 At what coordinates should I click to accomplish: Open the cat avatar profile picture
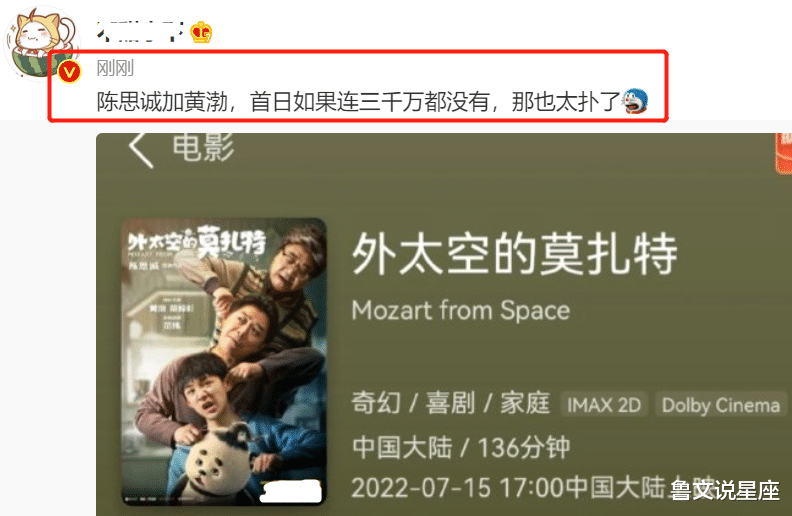[40, 44]
